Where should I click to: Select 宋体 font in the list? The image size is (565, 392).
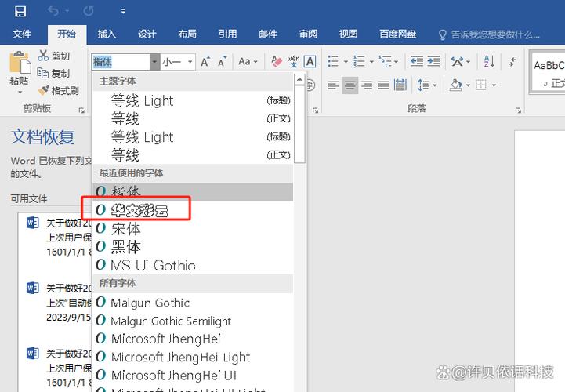point(193,229)
